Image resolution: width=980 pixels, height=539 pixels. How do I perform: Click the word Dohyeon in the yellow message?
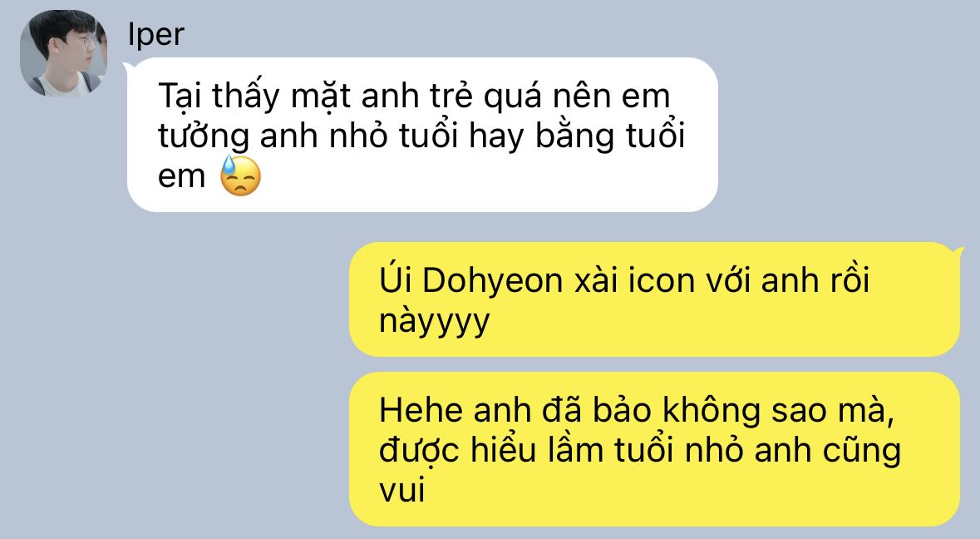point(493,280)
